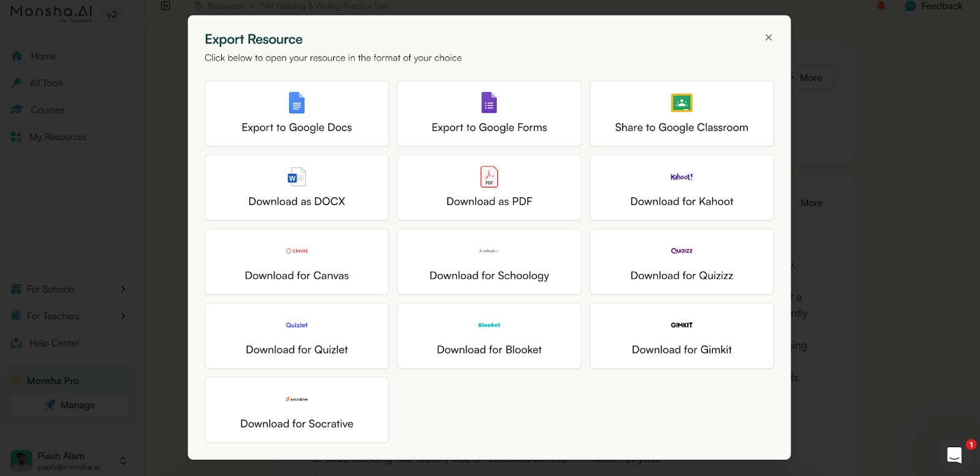Viewport: 980px width, 476px height.
Task: Click the All Tools wrench icon
Action: pyautogui.click(x=17, y=83)
